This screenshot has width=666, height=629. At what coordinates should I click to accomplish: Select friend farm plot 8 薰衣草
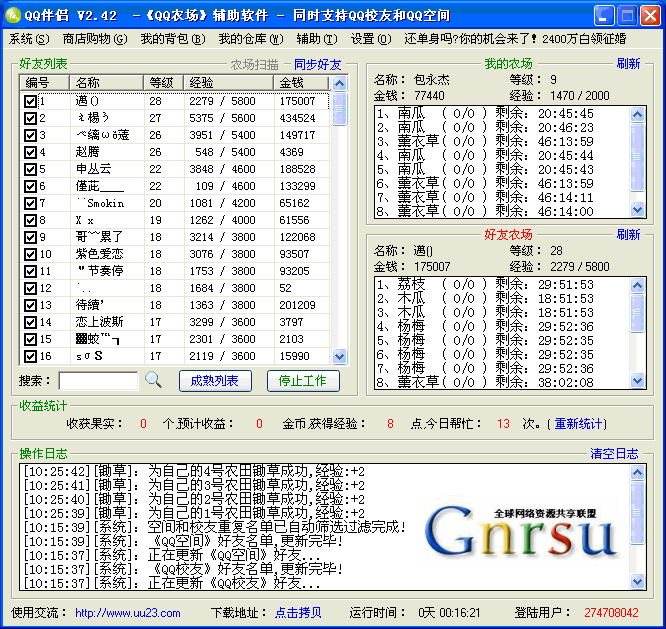click(x=485, y=382)
